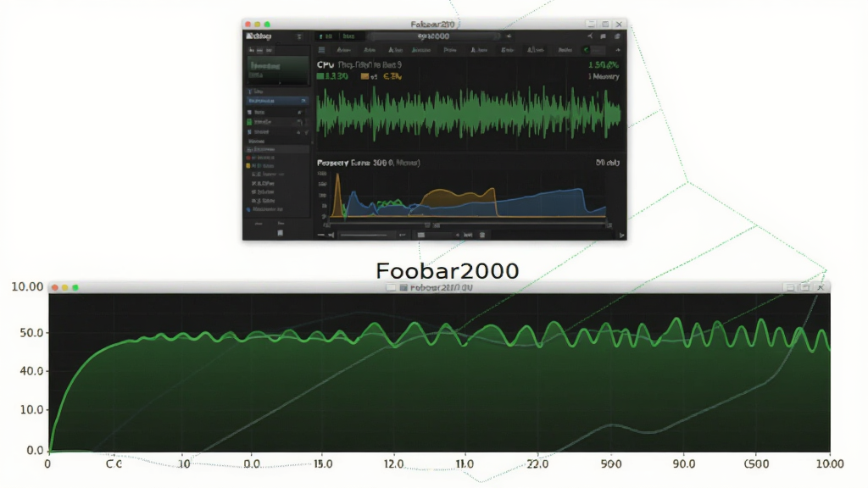Click the arrow button right of the address field

(x=509, y=36)
